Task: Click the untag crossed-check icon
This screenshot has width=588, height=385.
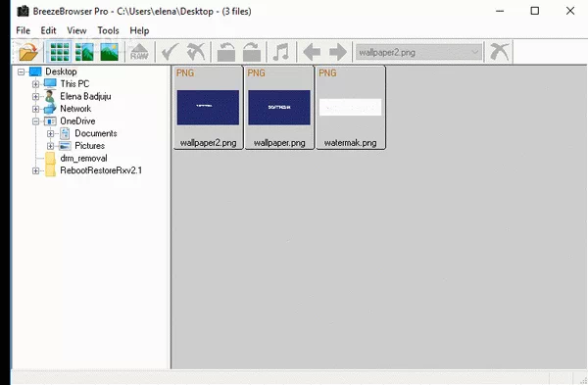Action: [x=196, y=52]
